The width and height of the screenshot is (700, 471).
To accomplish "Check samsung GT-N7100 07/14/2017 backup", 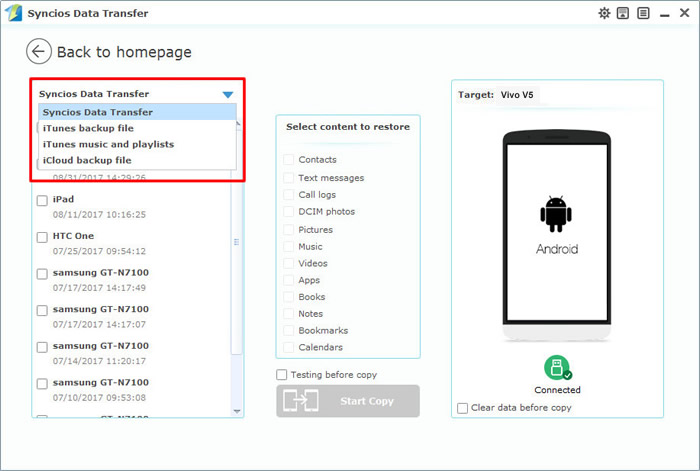I will click(x=42, y=347).
